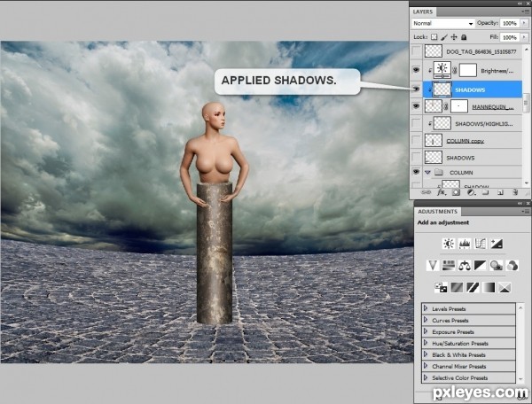
Task: Add a Selective Color adjustment
Action: coord(505,287)
